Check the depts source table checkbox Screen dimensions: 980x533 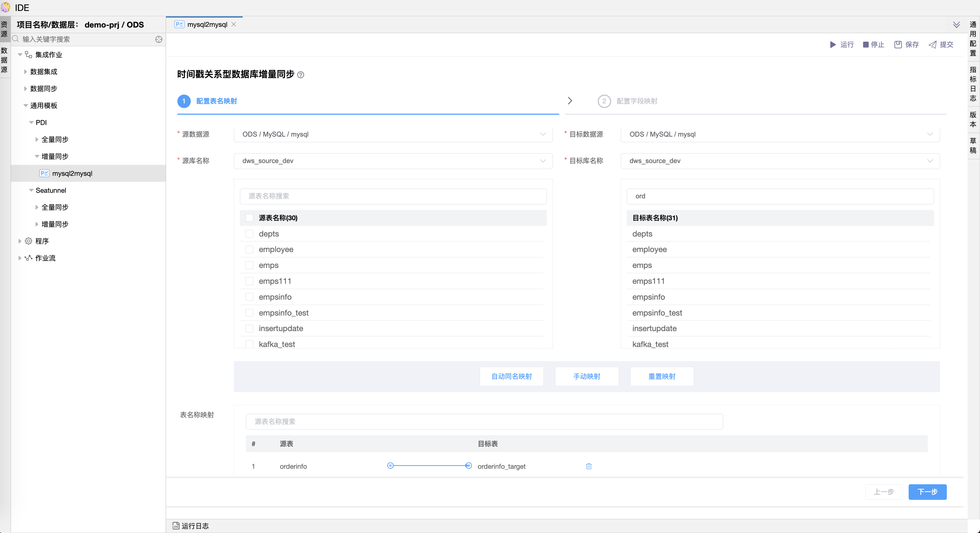(249, 234)
